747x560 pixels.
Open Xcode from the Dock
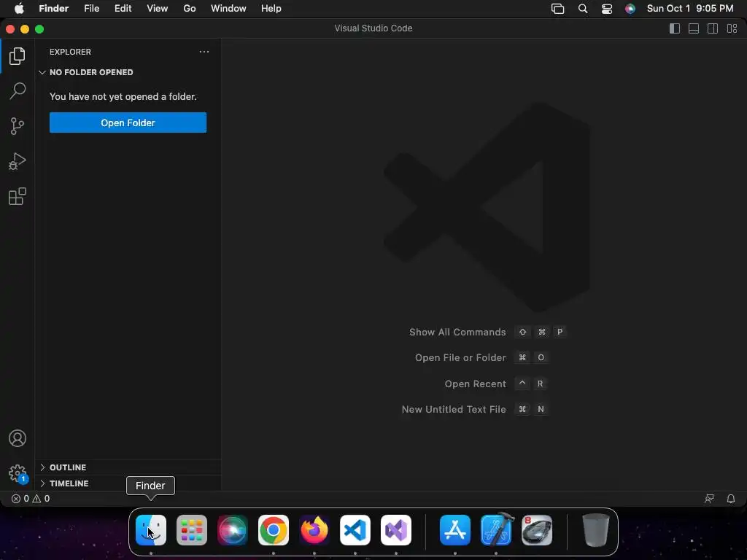(496, 530)
